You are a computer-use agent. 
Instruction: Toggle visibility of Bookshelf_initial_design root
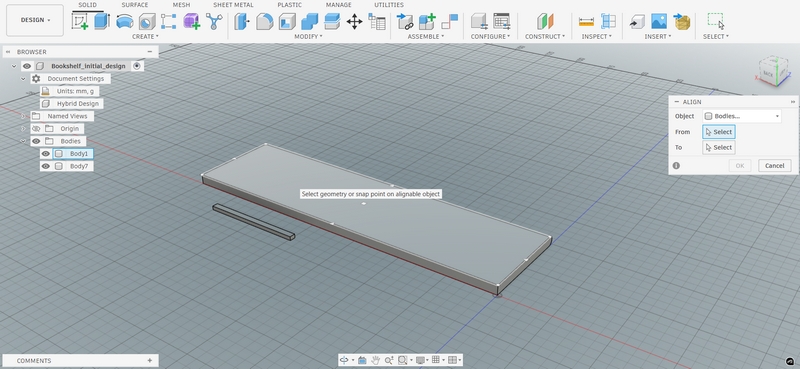click(x=27, y=66)
